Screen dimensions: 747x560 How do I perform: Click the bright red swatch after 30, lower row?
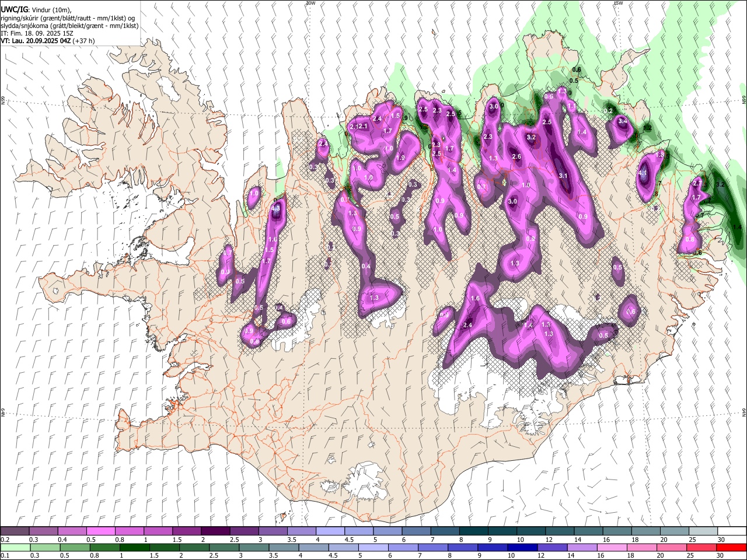[x=731, y=547]
